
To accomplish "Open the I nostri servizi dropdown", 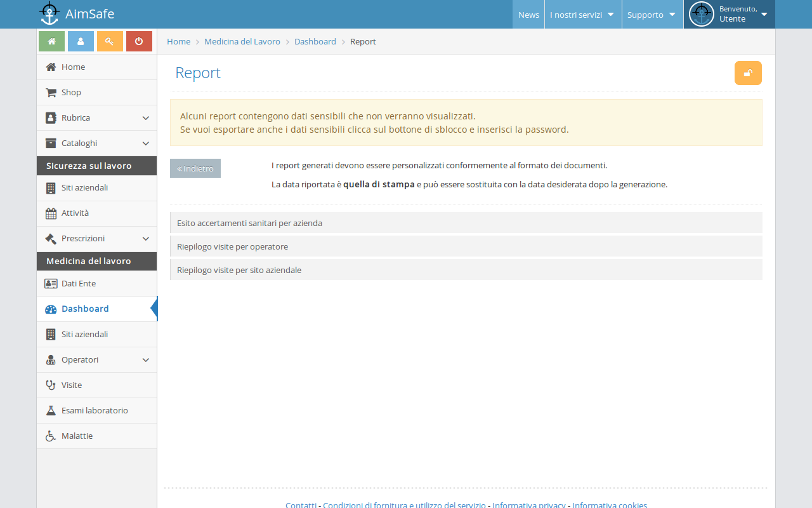I will pos(582,14).
